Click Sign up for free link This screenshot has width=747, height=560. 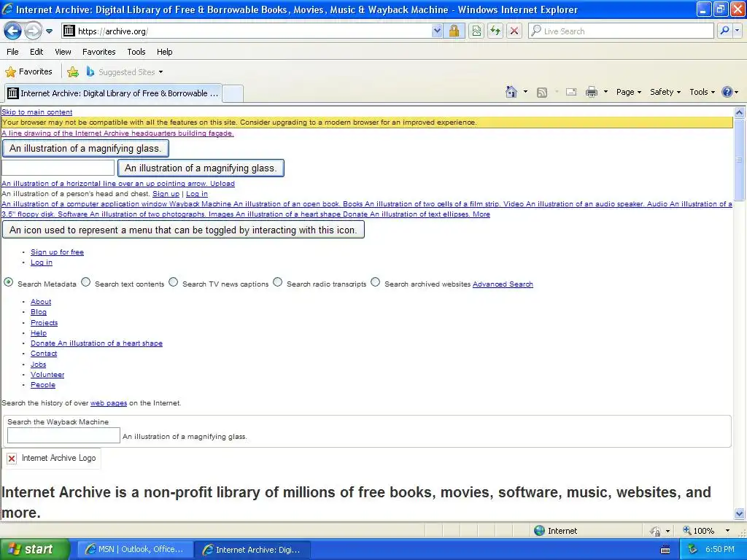(57, 252)
